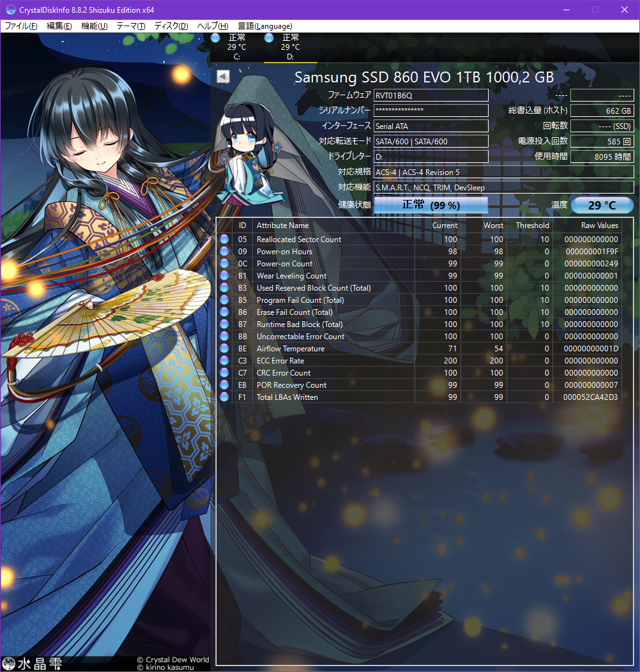Click the 健康状態 health status label

pyautogui.click(x=354, y=205)
